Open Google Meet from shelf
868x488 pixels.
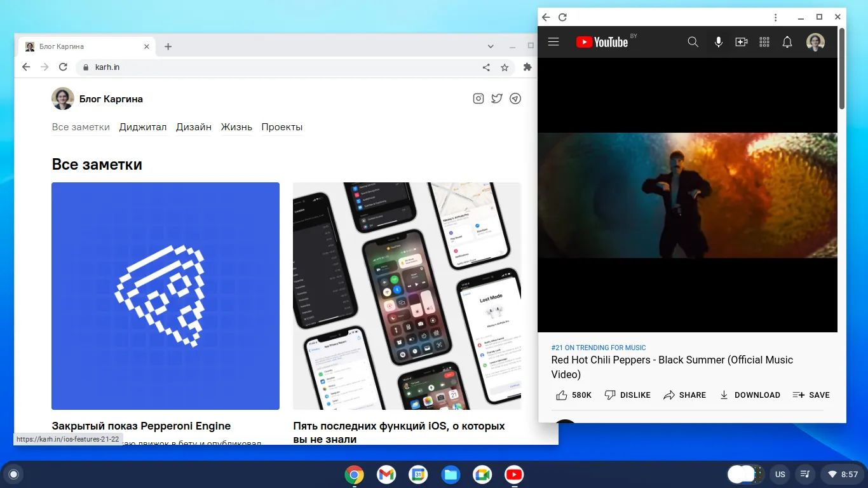(482, 475)
